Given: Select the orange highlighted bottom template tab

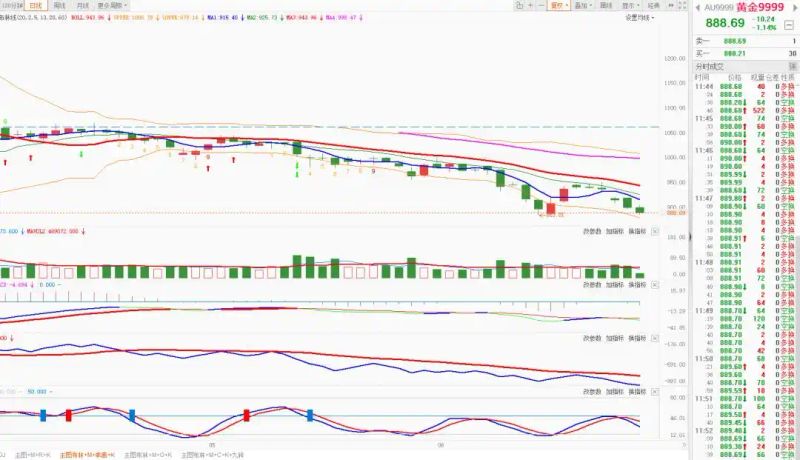Looking at the screenshot, I should tap(87, 455).
